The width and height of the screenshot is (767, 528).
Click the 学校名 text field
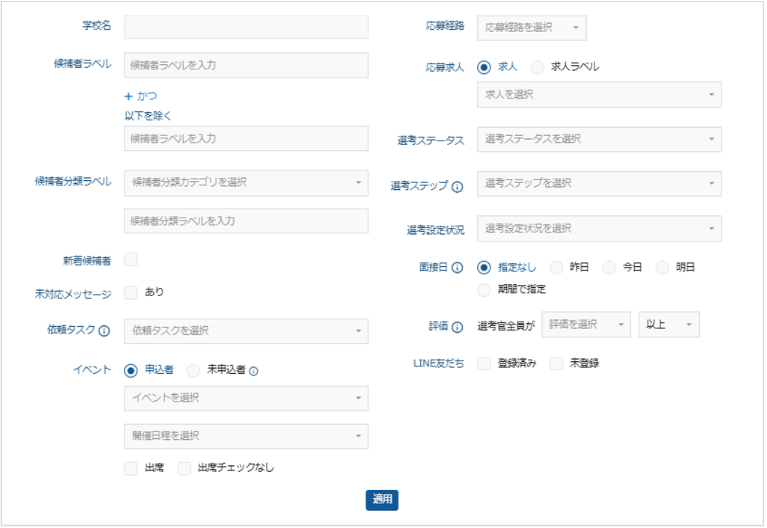(246, 27)
